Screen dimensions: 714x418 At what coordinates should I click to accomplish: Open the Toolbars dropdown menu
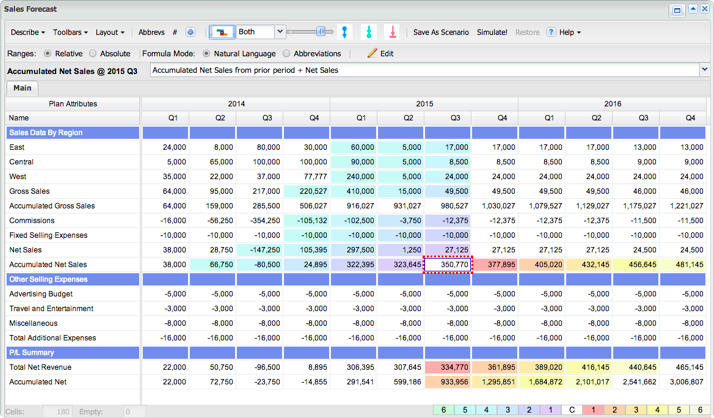(x=70, y=32)
